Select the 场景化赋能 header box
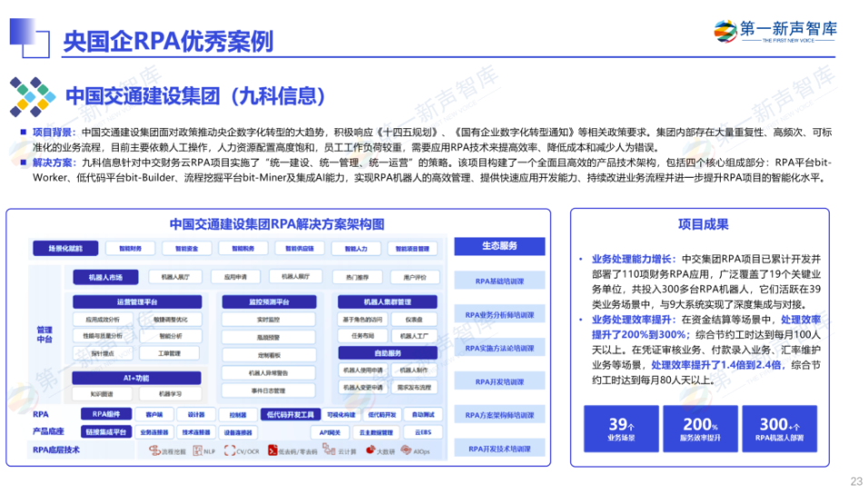 coord(65,249)
